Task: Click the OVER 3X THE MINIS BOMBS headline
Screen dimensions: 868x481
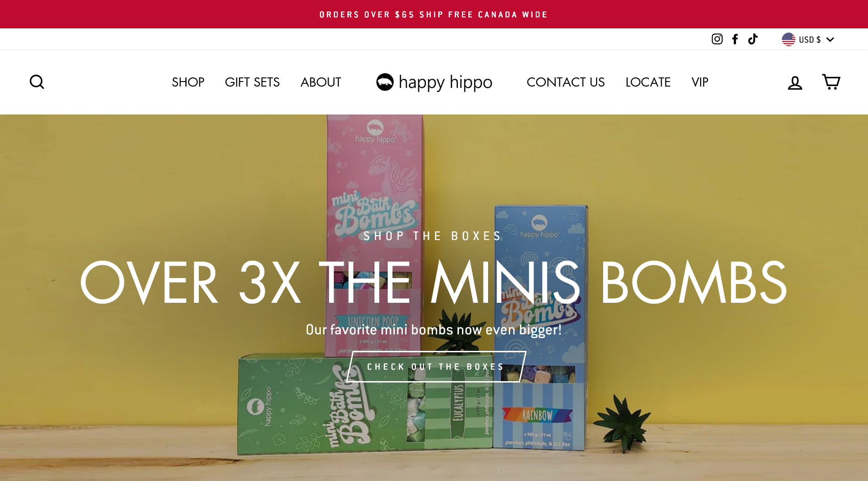Action: click(434, 282)
